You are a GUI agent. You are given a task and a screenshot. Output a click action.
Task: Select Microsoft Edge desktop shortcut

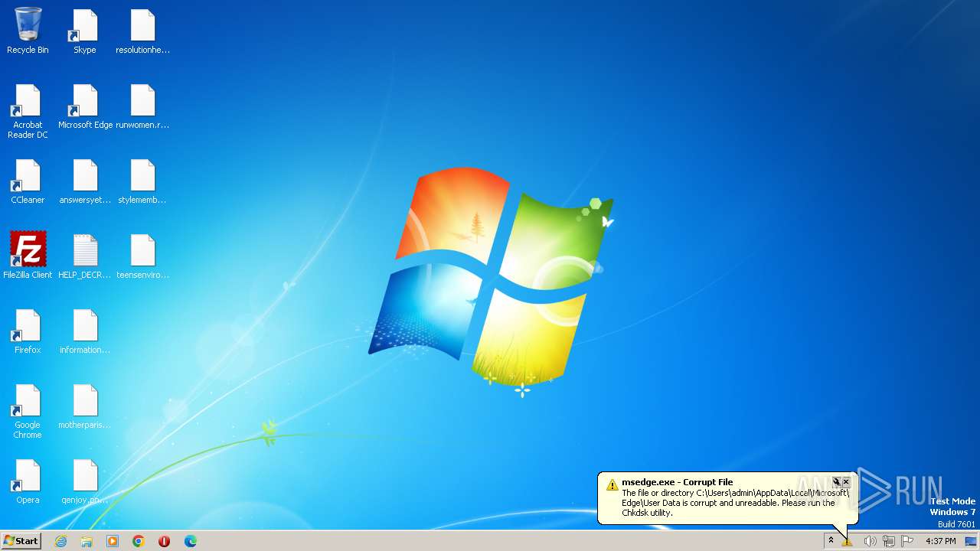(85, 106)
